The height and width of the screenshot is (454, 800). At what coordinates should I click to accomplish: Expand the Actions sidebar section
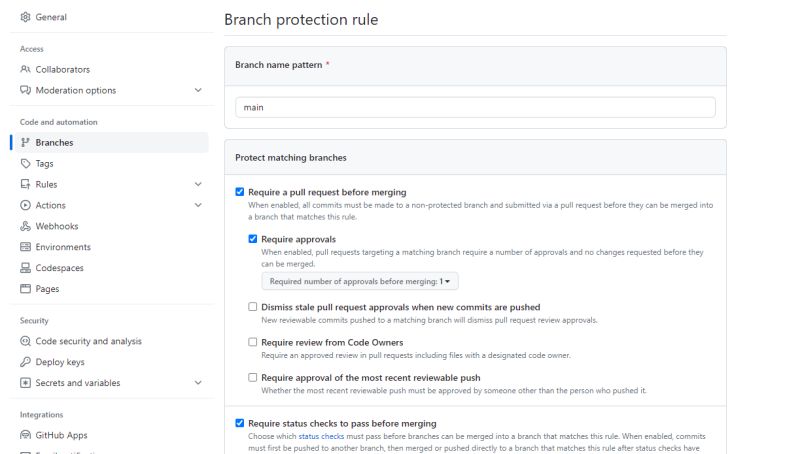(198, 205)
